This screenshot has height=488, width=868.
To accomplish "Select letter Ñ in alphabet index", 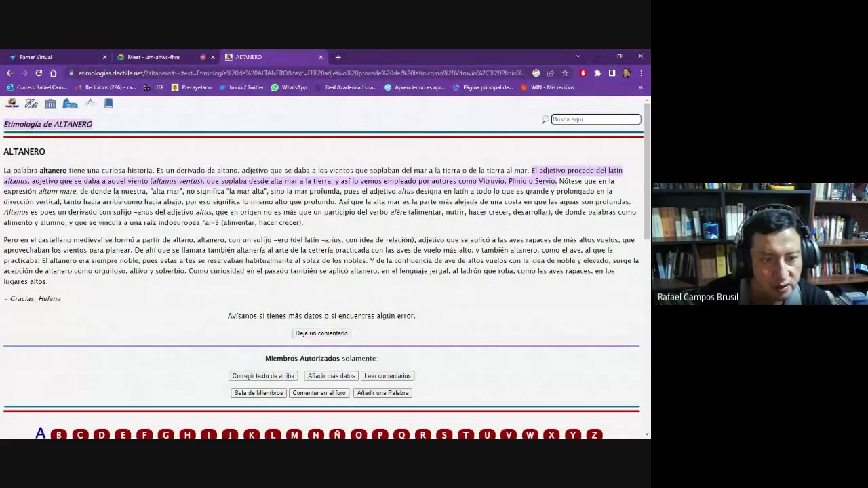I will 337,434.
